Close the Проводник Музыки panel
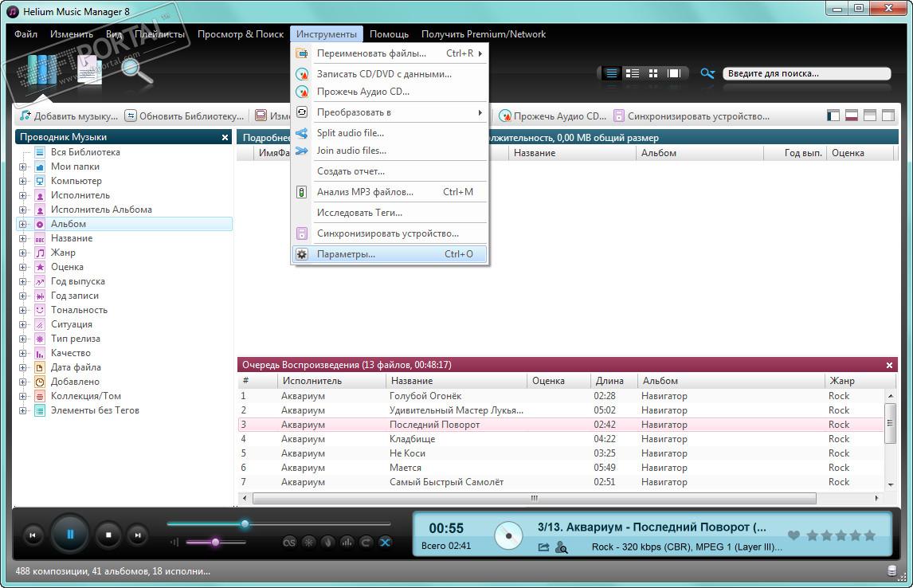Viewport: 913px width, 588px height. click(x=225, y=137)
